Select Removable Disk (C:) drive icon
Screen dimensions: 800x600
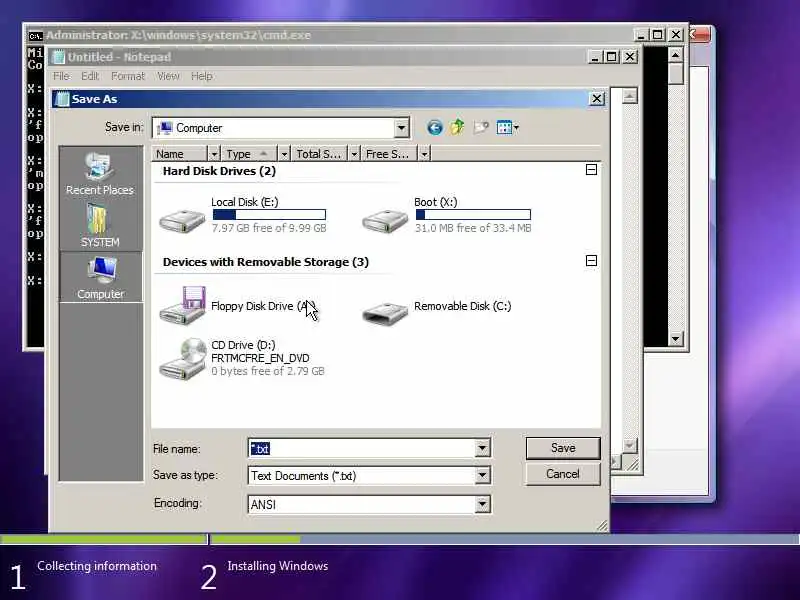point(385,312)
